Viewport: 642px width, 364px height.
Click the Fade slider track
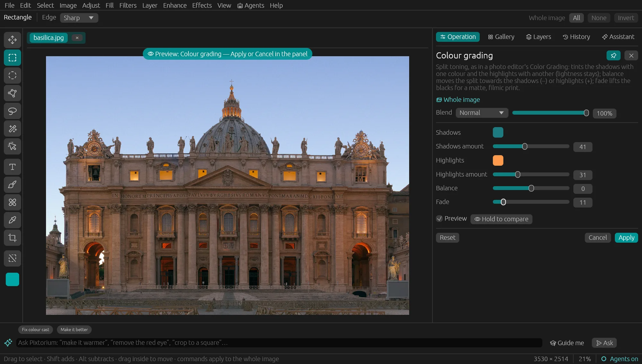(531, 202)
